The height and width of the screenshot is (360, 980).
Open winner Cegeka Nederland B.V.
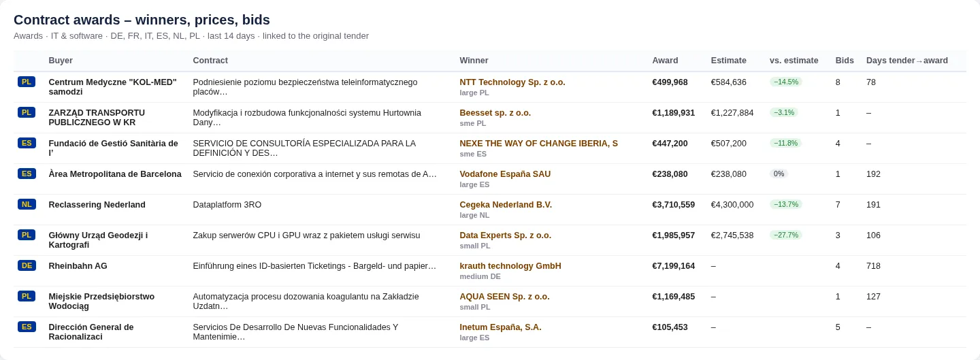tap(506, 205)
